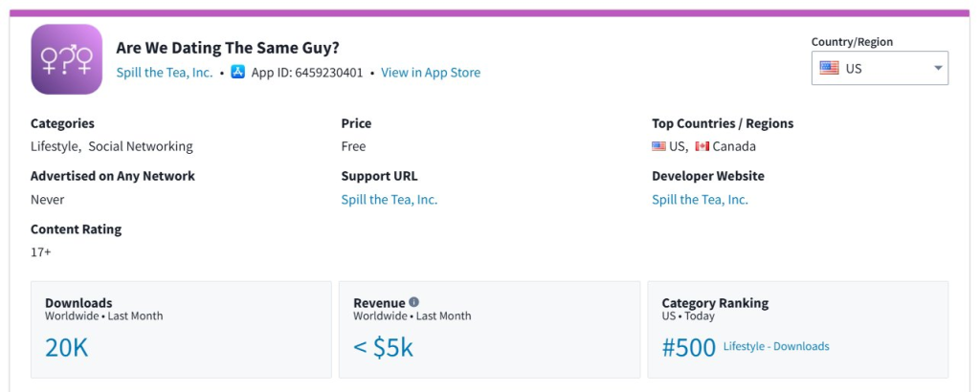Open the Support URL Spill the Tea link
Viewport: 980px width, 392px height.
point(389,200)
